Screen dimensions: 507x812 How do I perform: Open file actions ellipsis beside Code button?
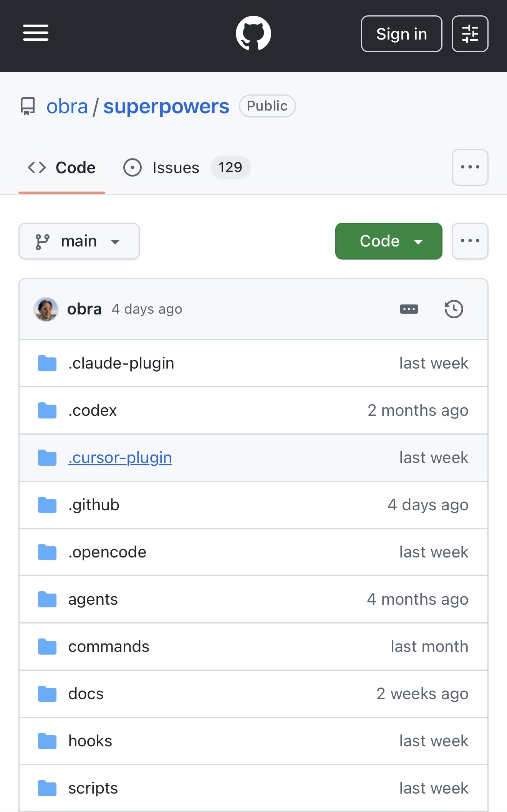coord(470,241)
